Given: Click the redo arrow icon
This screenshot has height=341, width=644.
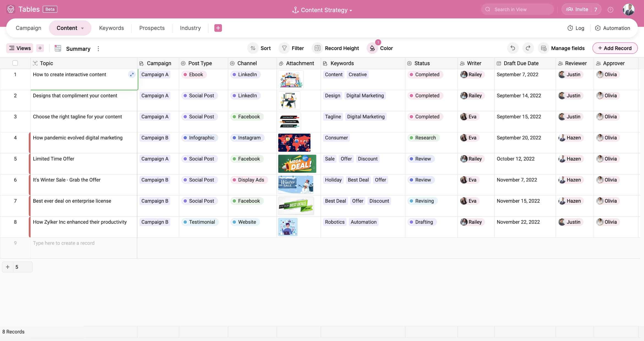Looking at the screenshot, I should point(528,48).
